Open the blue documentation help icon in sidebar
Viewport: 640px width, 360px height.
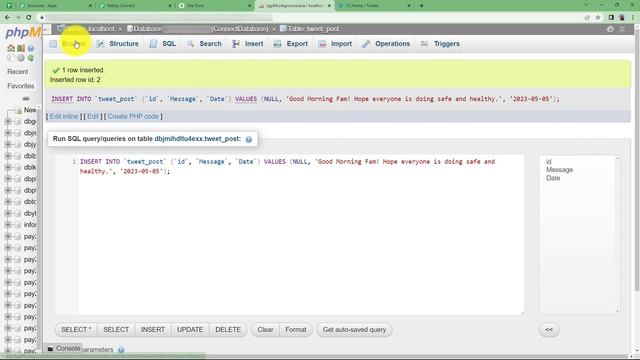point(31,48)
